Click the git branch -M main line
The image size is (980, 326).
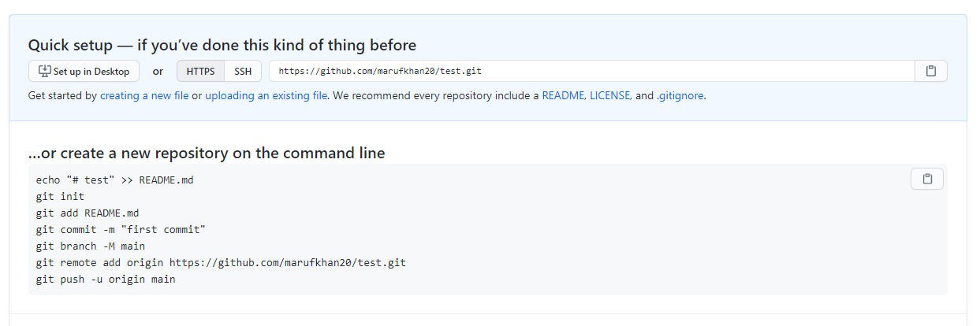tap(90, 246)
